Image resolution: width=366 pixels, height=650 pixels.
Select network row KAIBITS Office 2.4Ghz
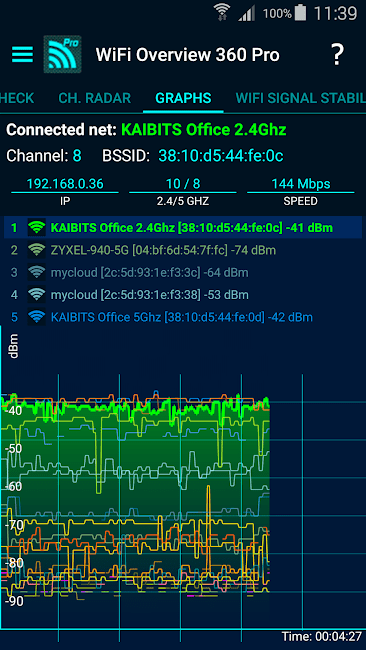pos(183,228)
